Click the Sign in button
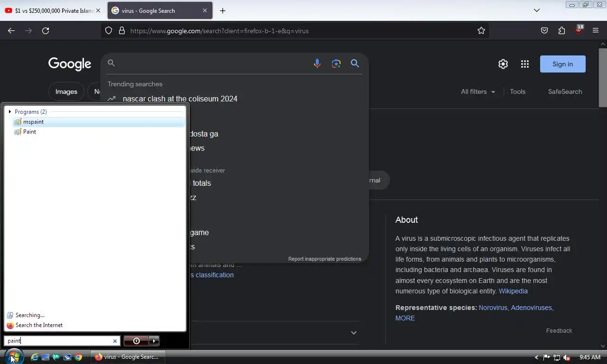Screen dimensions: 607x364 click(563, 64)
